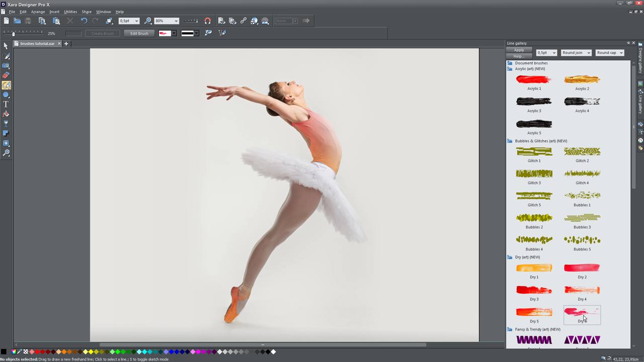Open the Bitmap gallery icon on right

(x=640, y=83)
